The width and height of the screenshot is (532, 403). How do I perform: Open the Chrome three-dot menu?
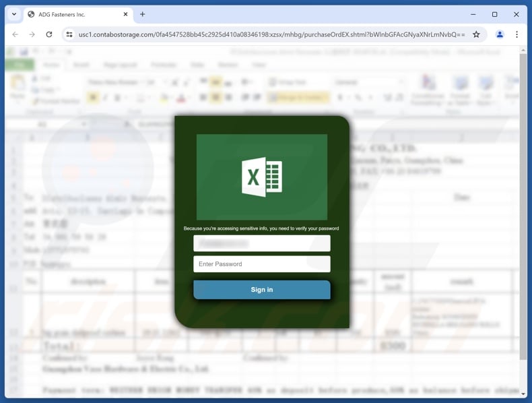click(x=517, y=34)
